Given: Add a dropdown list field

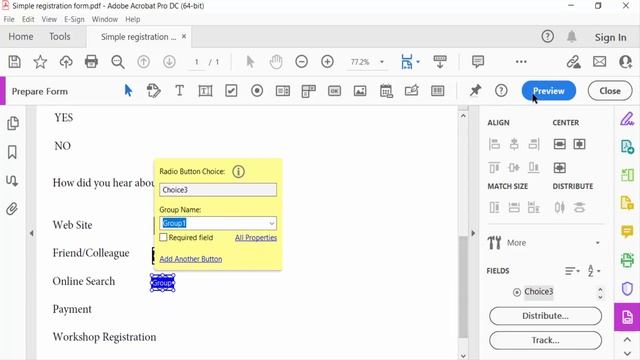Looking at the screenshot, I should coord(309,91).
